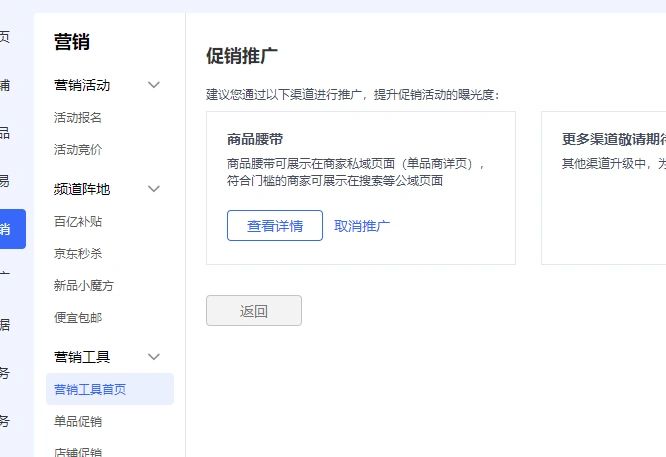Click the 营销 sidebar title

click(72, 42)
